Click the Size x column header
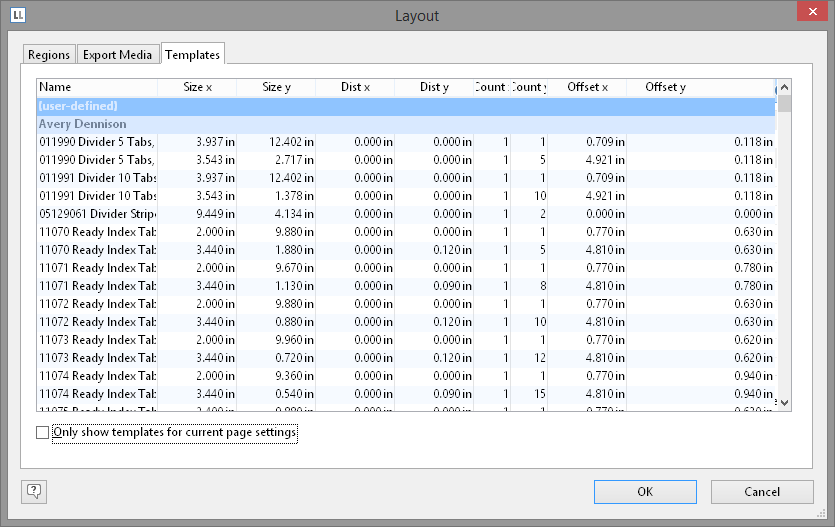The width and height of the screenshot is (835, 527). point(196,87)
